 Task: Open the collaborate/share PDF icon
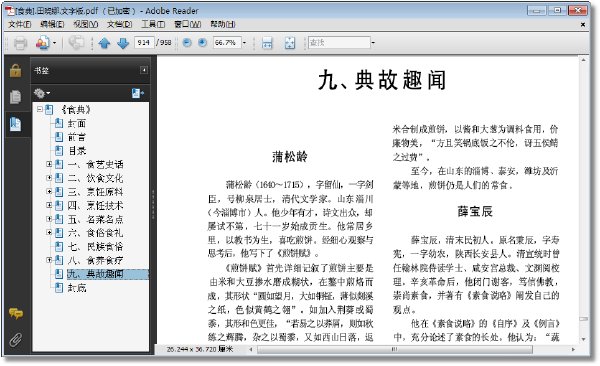42,43
